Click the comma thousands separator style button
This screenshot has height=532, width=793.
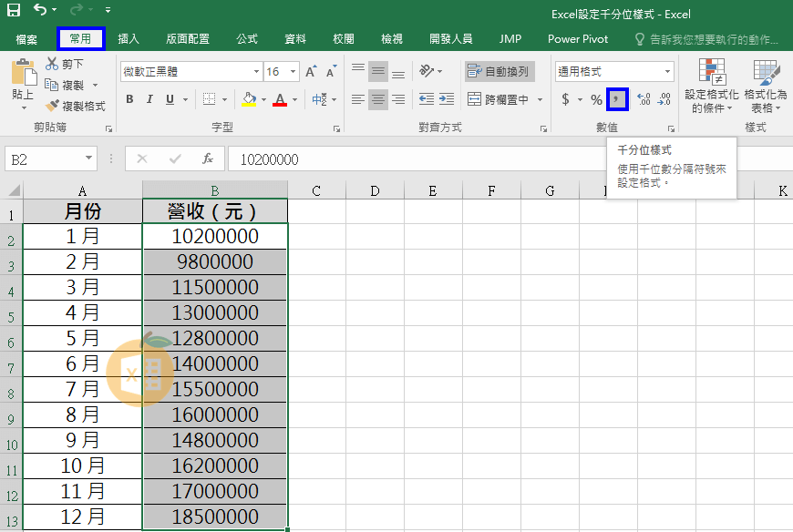[x=618, y=99]
